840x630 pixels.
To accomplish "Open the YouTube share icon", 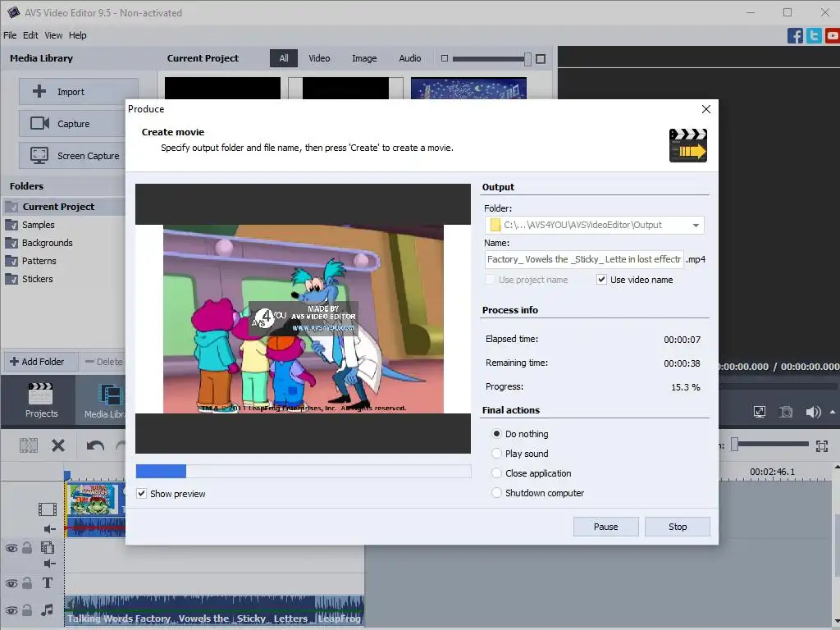I will click(833, 36).
